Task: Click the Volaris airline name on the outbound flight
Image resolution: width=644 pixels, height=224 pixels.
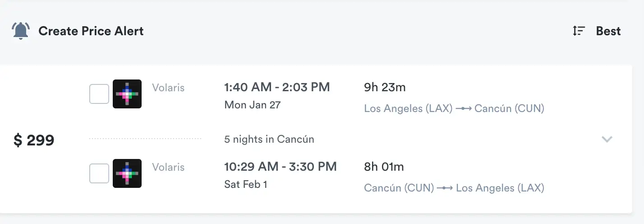Action: [x=168, y=88]
